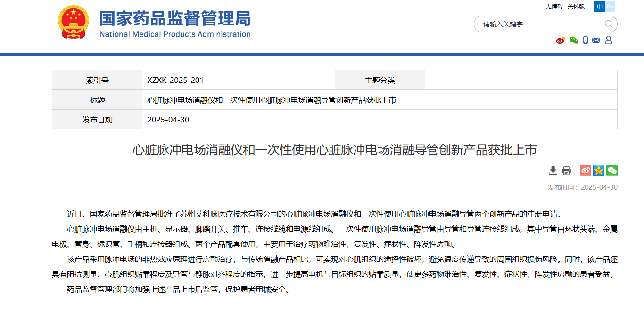
Task: Share article to Weibo (red icon)
Action: click(585, 170)
